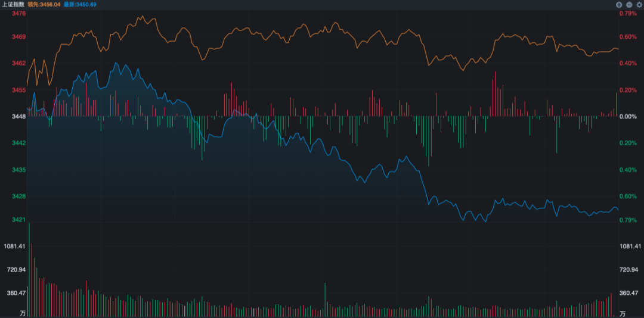The width and height of the screenshot is (644, 318).
Task: Select the 上证指数 chart title
Action: (x=13, y=4)
